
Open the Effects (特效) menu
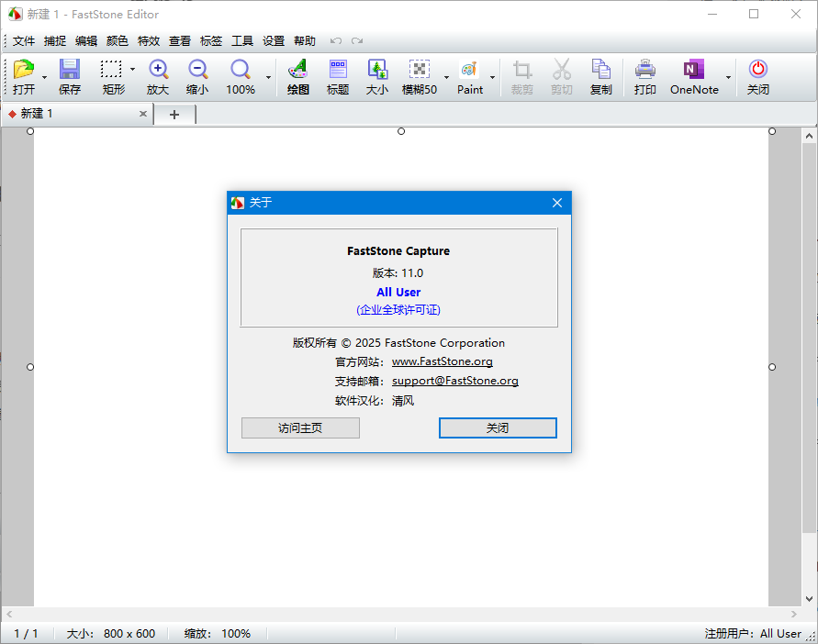coord(149,40)
